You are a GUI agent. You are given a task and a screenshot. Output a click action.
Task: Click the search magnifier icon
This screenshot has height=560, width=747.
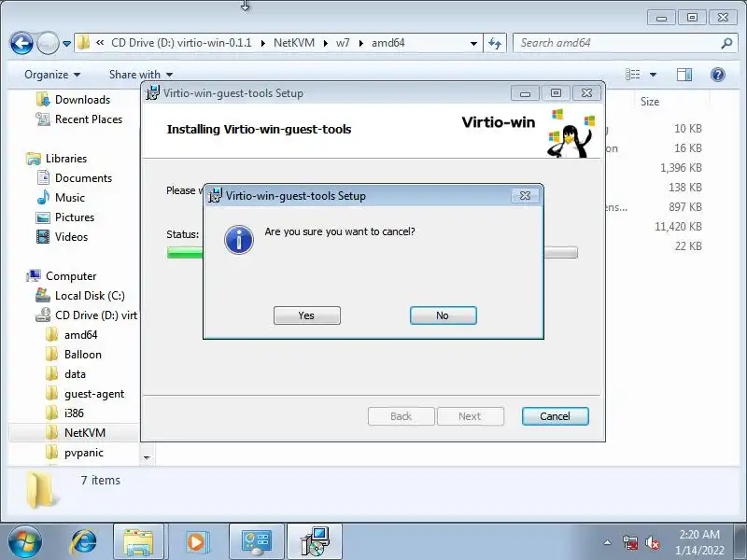[x=726, y=43]
